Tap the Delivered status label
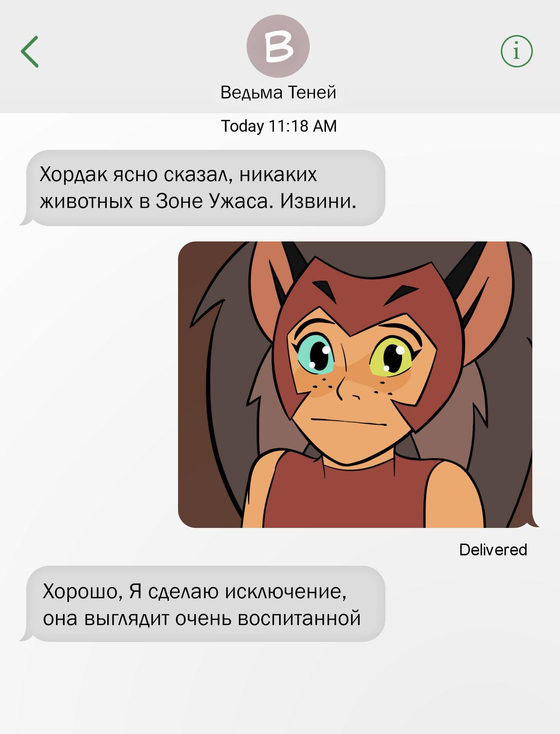Image resolution: width=560 pixels, height=734 pixels. [493, 550]
